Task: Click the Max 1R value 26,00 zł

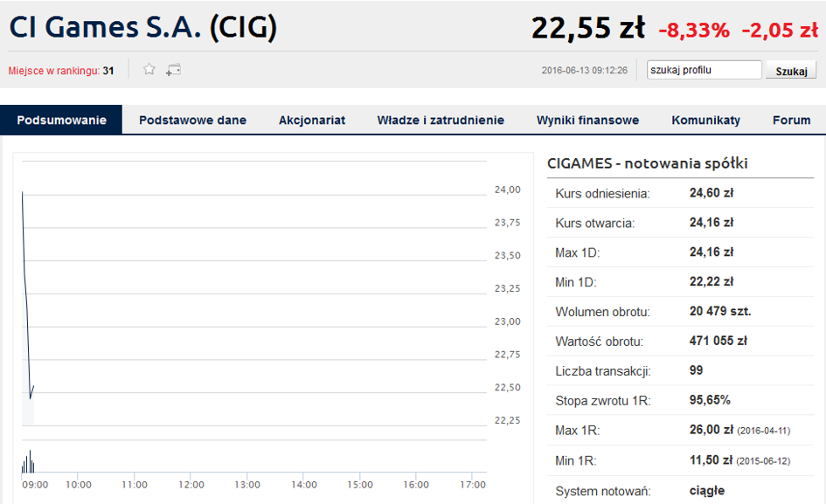Action: (711, 430)
